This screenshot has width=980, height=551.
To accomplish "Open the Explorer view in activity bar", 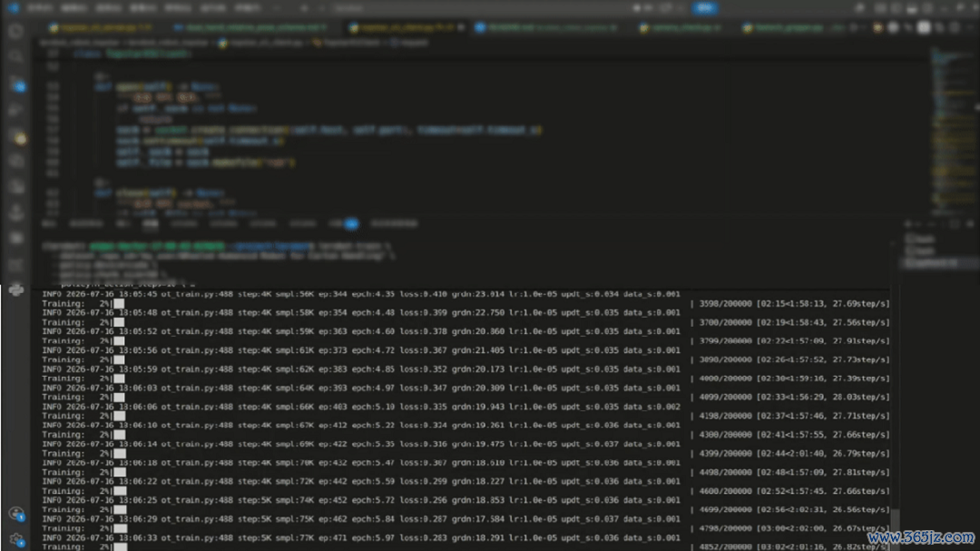I will (16, 31).
